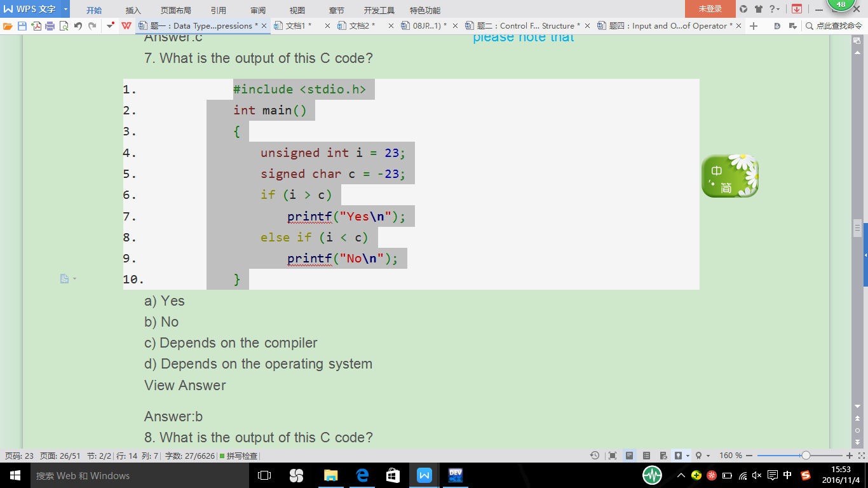Zoom in with the plus button

(850, 456)
